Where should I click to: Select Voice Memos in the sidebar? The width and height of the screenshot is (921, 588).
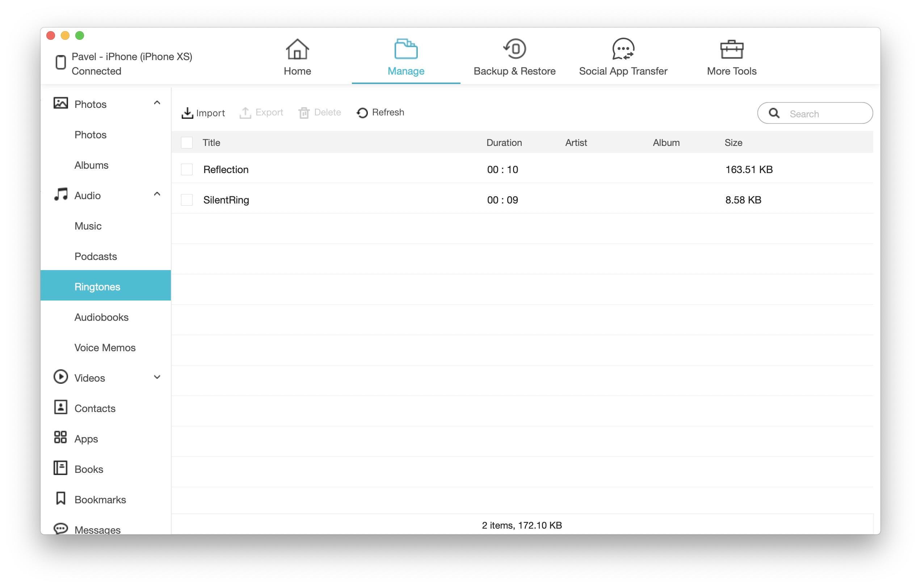click(105, 347)
